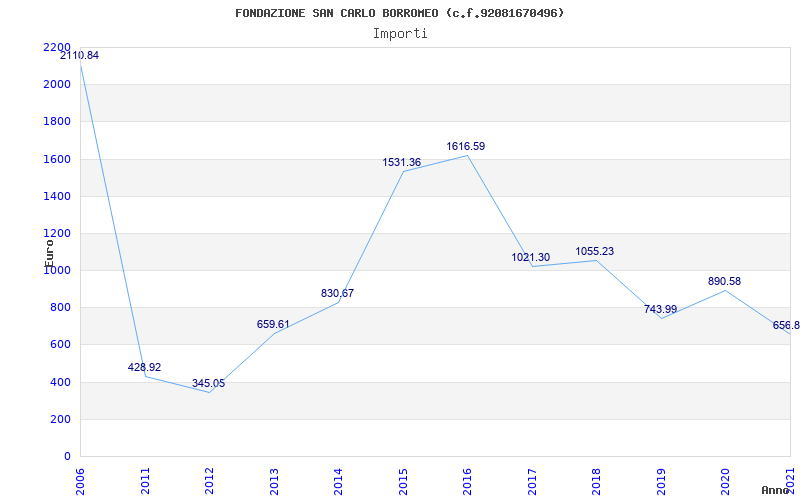Click the 600 y-axis label
Image resolution: width=800 pixels, height=500 pixels.
click(60, 345)
